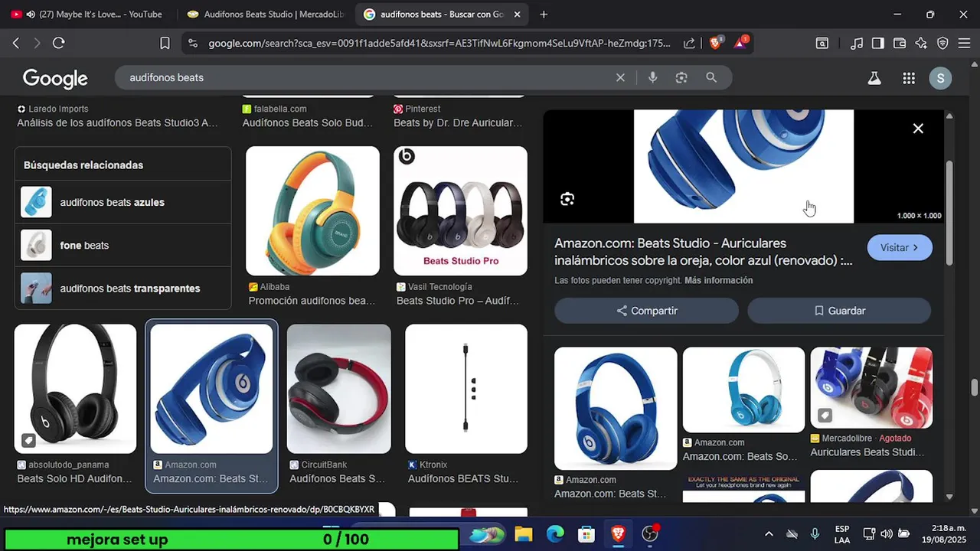980x551 pixels.
Task: Click the preview panel's scrollbar thumb
Action: 949,212
